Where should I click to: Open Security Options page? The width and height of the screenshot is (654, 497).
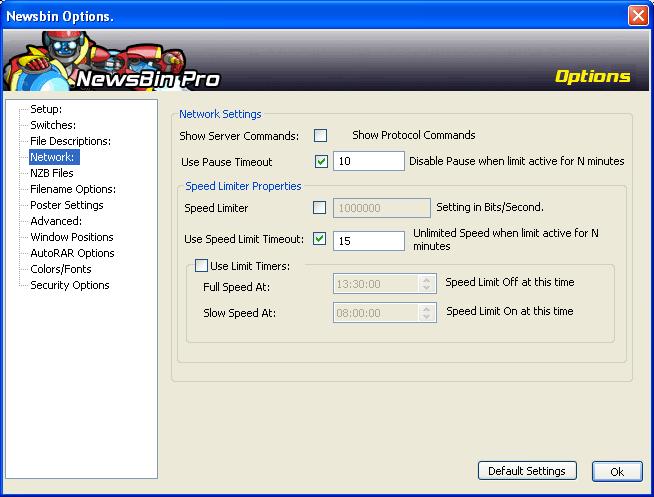click(x=70, y=285)
